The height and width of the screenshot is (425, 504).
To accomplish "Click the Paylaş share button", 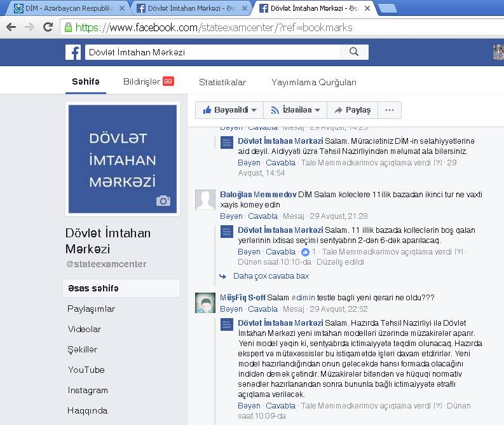I will (353, 110).
